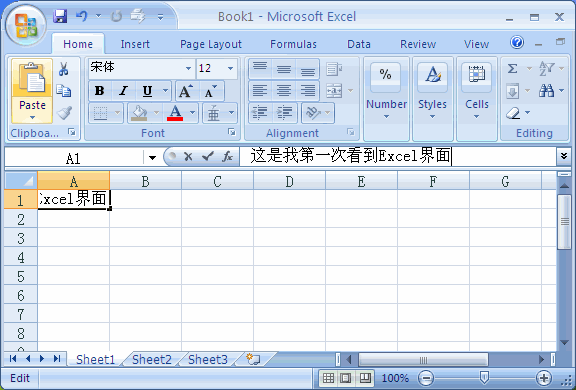Image resolution: width=576 pixels, height=390 pixels.
Task: Copy selection to clipboard
Action: point(64,91)
